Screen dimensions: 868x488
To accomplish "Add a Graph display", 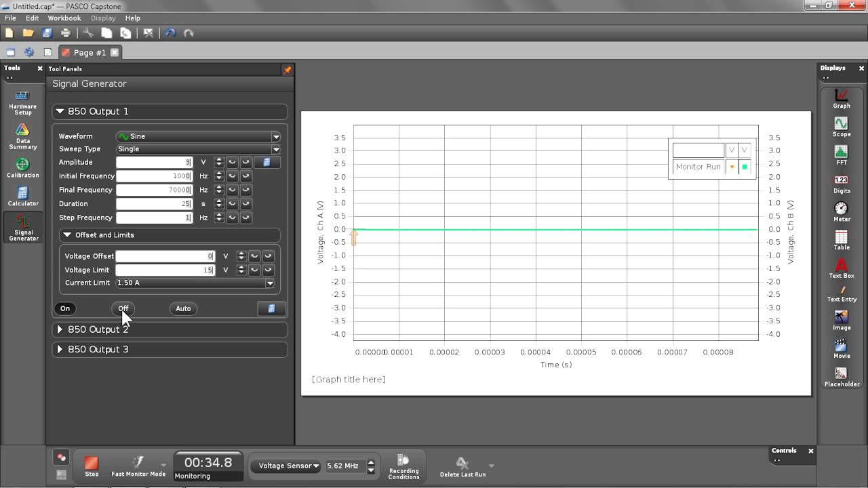I will pyautogui.click(x=841, y=99).
